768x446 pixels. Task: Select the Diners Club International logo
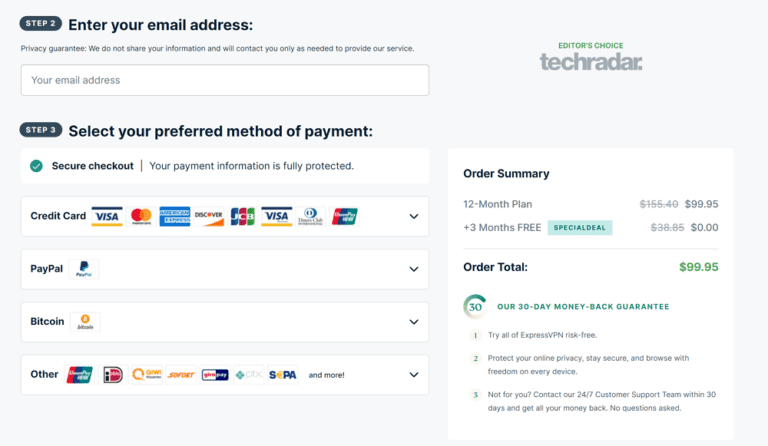[311, 216]
